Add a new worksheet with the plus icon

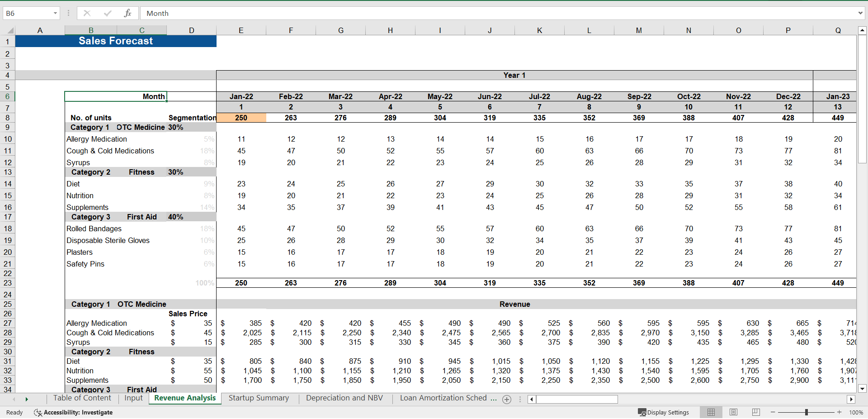click(507, 400)
